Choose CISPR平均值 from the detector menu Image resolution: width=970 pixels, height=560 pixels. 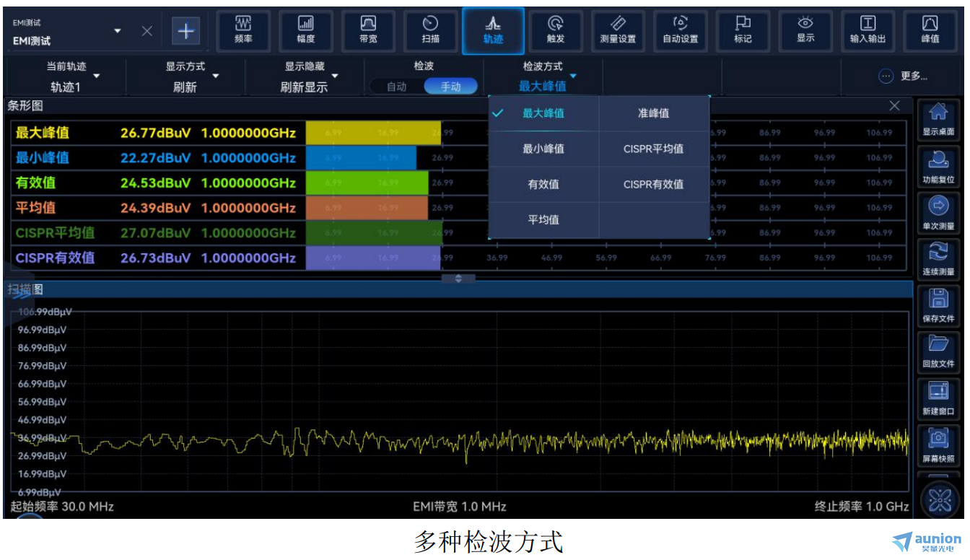click(653, 149)
